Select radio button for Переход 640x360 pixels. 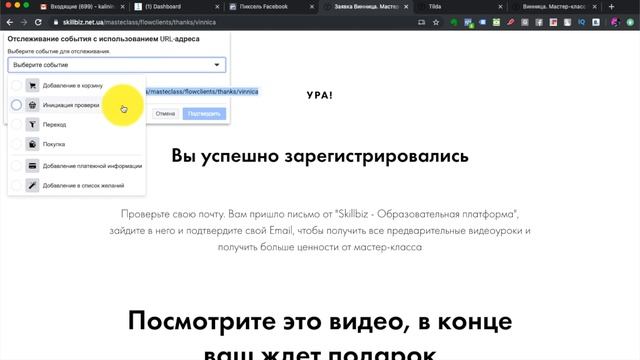16,124
